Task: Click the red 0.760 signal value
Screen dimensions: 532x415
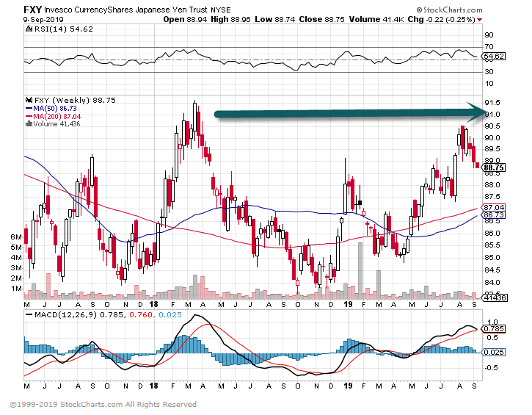Action: (x=141, y=315)
